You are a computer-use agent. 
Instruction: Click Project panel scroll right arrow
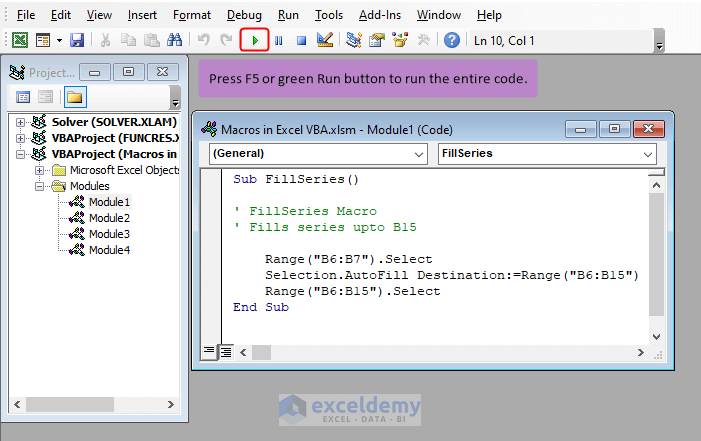pyautogui.click(x=170, y=404)
